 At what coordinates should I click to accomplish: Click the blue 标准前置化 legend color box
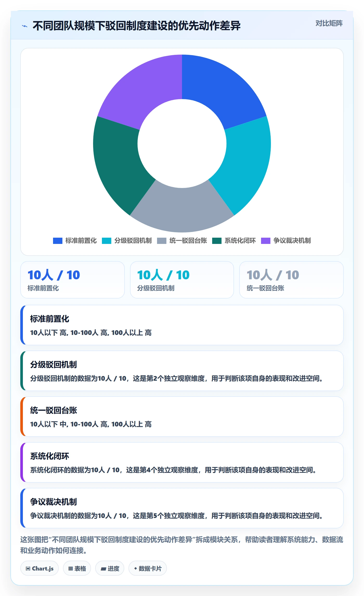coord(58,241)
